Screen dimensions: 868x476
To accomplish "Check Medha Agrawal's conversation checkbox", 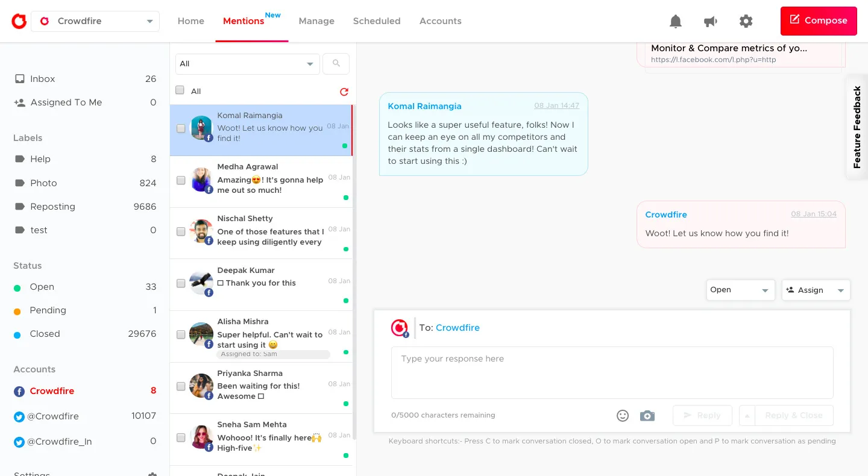I will [x=181, y=180].
